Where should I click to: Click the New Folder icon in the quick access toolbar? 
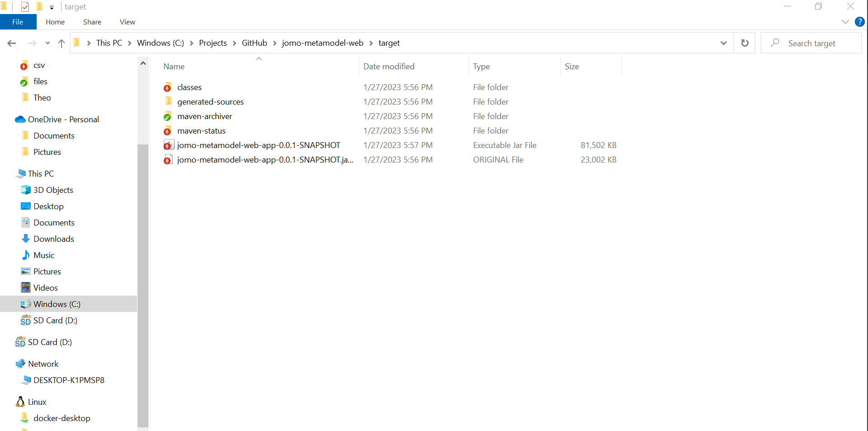(39, 7)
